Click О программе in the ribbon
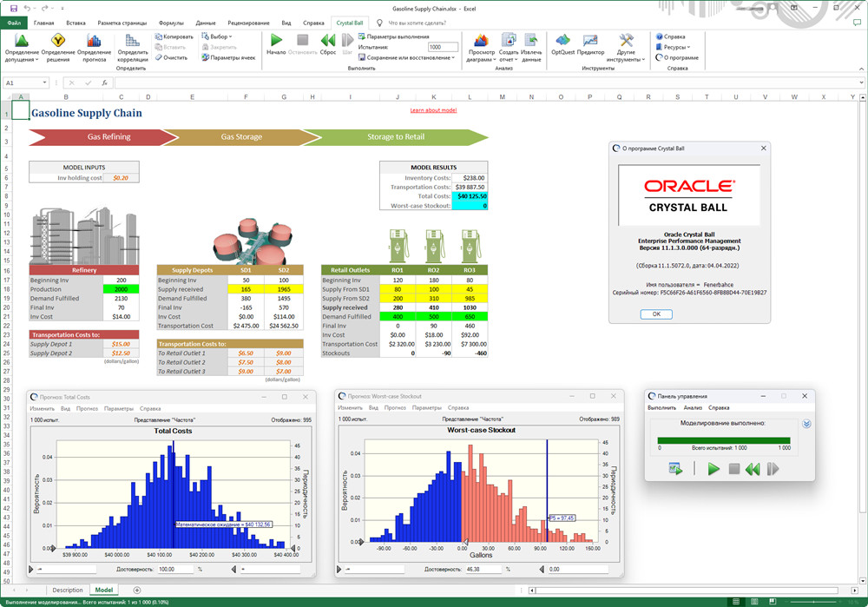This screenshot has width=868, height=607. 677,57
